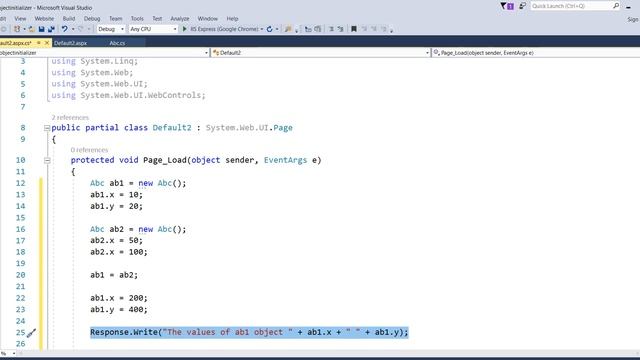Click the EventArgs type in Page_Load signature
The width and height of the screenshot is (640, 360).
[285, 160]
